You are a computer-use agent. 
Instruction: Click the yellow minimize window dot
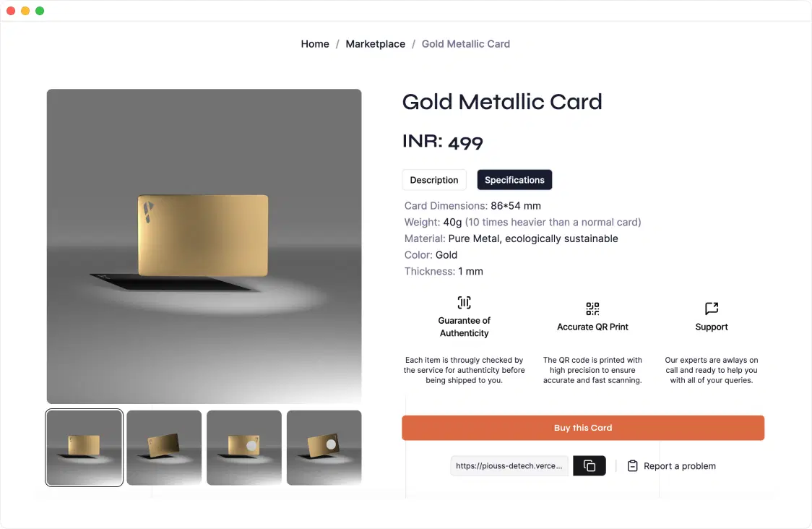tap(25, 11)
